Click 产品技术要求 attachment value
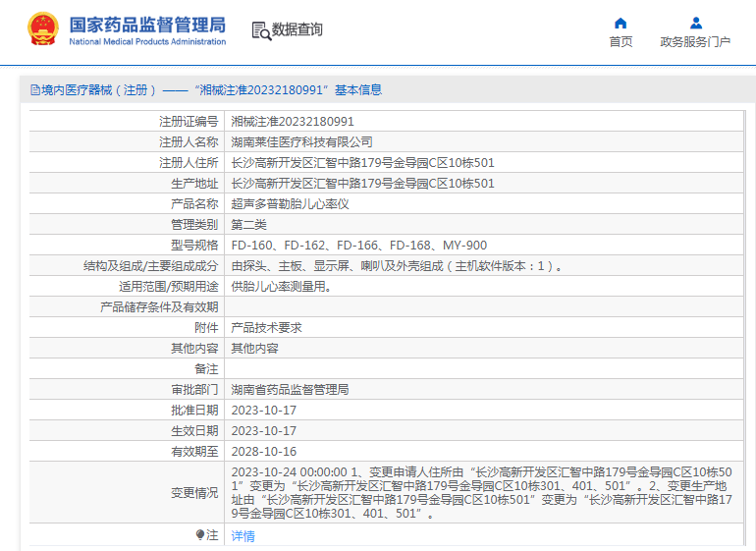 (x=266, y=328)
